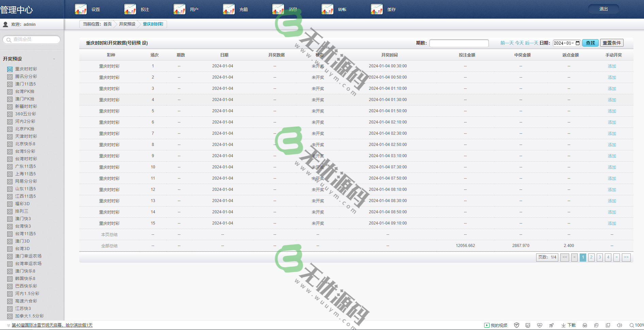Click the chart icon next to 设置
This screenshot has width=644, height=330.
coord(81,9)
